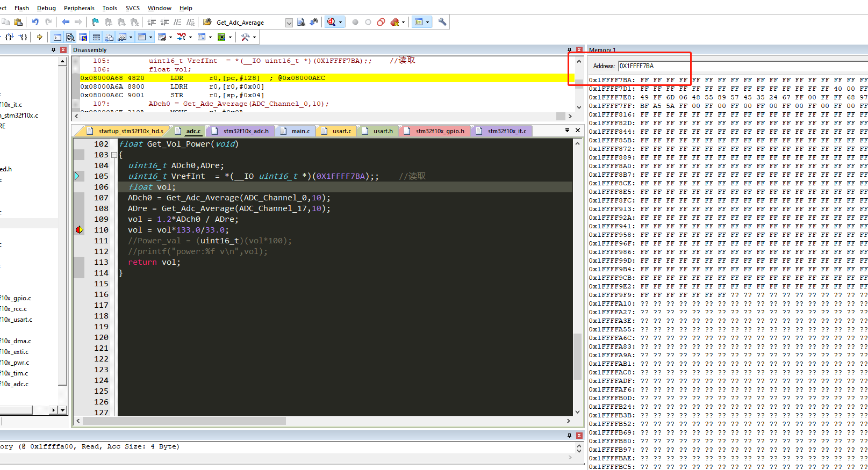Click the System Viewer Windows icon
Screen dimensions: 868x470
tap(221, 37)
